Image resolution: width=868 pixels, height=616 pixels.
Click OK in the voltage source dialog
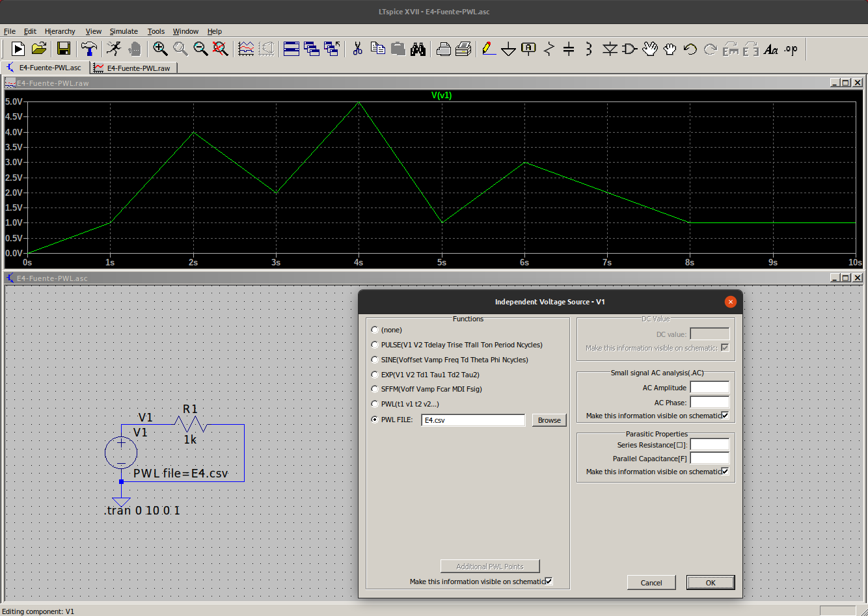coord(711,583)
